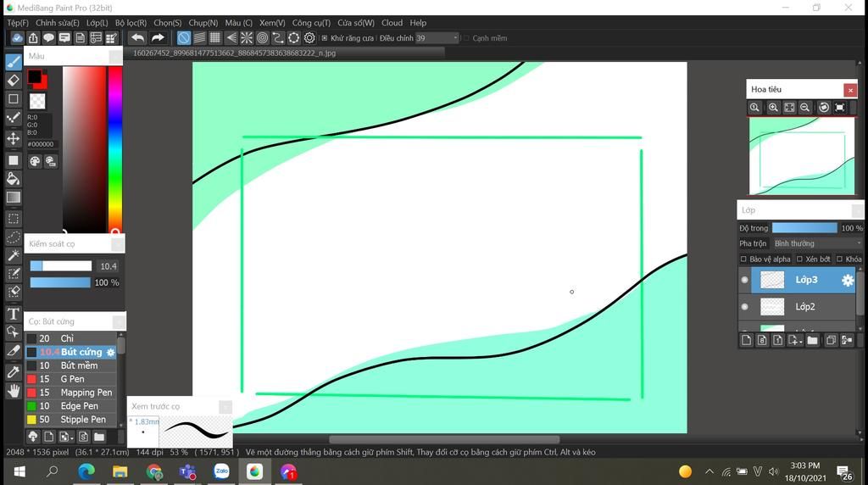868x485 pixels.
Task: Open the Tệp(F) menu
Action: [18, 23]
